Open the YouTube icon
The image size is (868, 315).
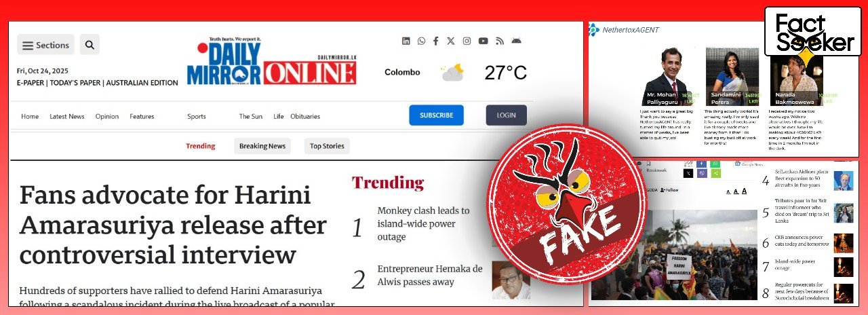[483, 41]
